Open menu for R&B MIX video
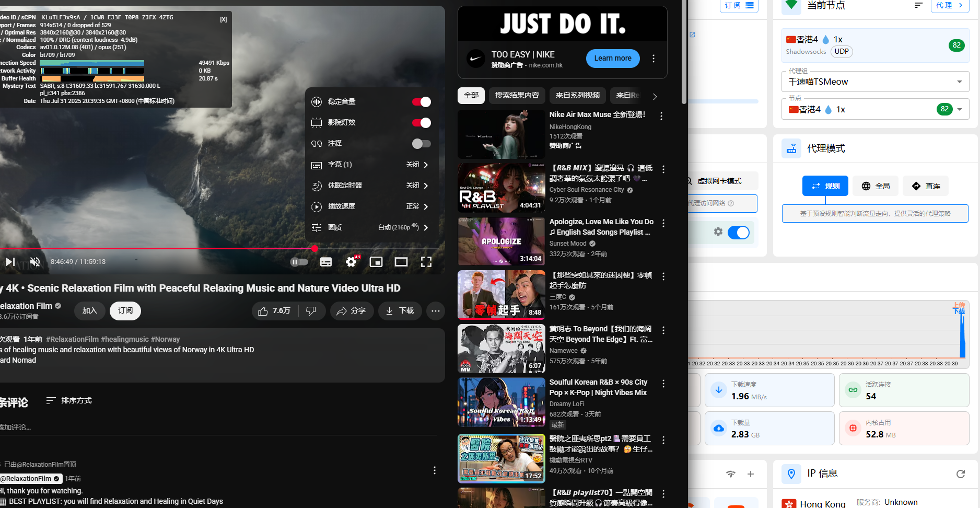This screenshot has width=980, height=508. pyautogui.click(x=663, y=169)
